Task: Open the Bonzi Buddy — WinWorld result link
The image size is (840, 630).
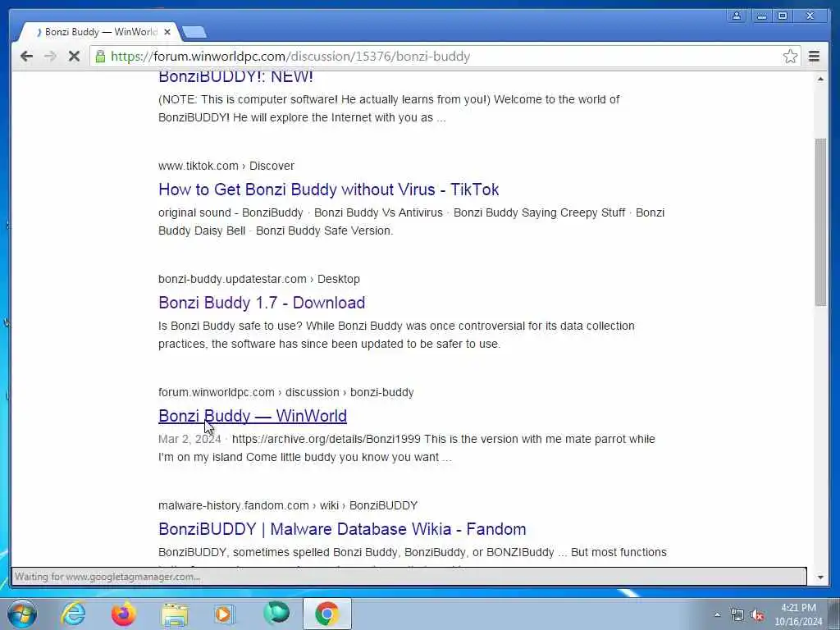Action: coord(253,416)
